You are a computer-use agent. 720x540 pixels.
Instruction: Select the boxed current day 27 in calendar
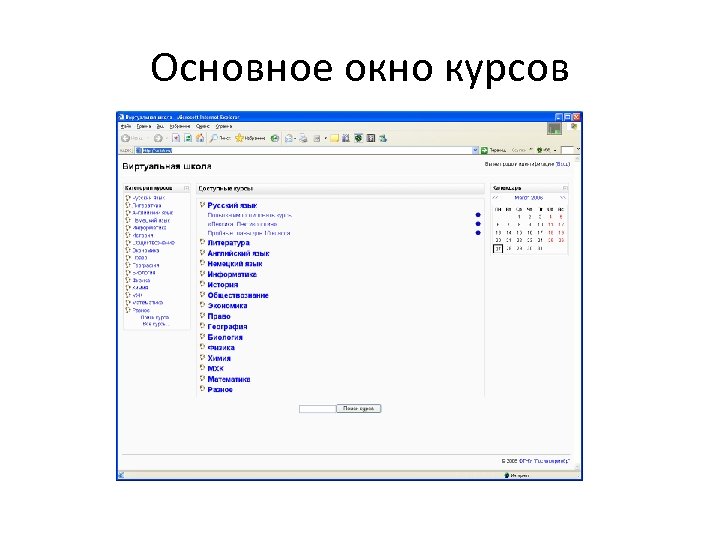point(498,248)
